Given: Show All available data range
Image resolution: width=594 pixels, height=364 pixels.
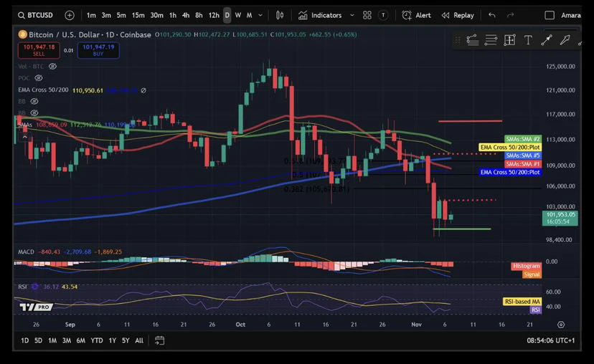Looking at the screenshot, I should [x=139, y=340].
